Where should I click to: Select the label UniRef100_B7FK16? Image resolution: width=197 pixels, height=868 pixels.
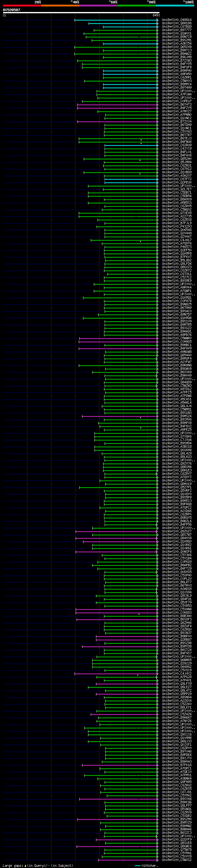click(x=176, y=765)
